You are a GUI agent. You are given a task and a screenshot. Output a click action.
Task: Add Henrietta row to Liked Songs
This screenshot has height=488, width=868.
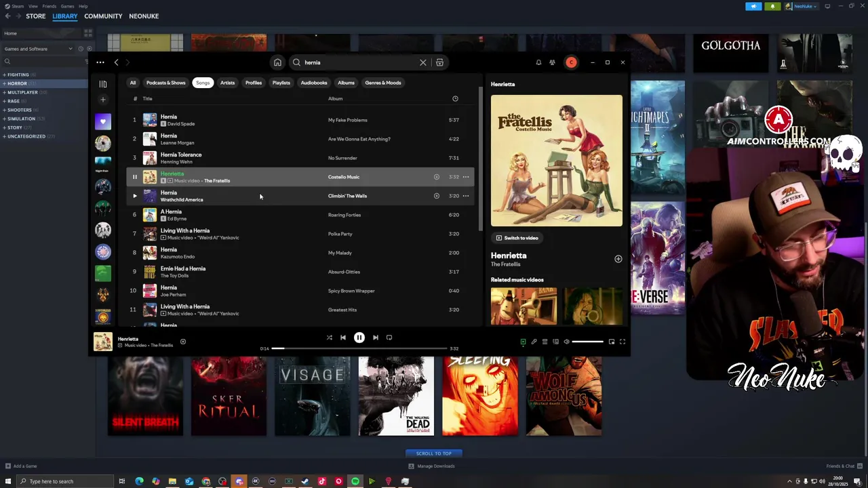(437, 177)
